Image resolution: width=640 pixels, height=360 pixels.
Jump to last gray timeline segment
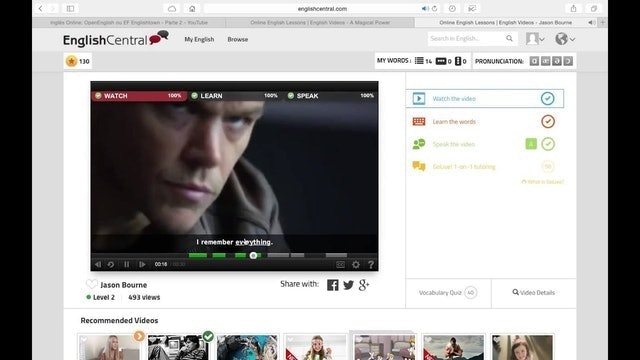tap(336, 256)
